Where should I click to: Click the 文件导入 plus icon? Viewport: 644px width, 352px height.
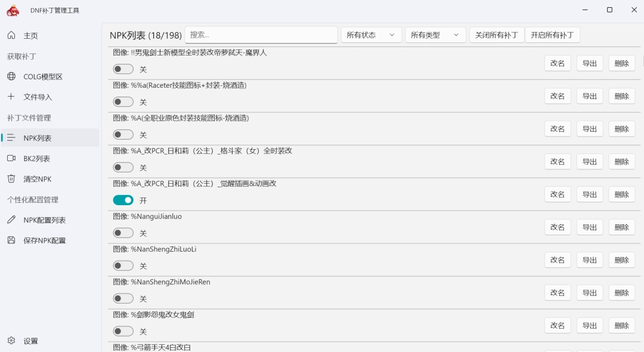12,97
